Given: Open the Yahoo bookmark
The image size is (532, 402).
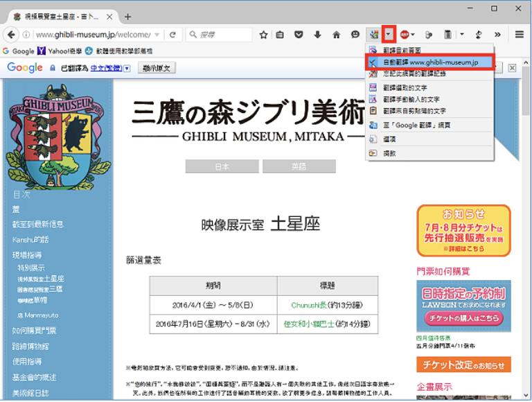Looking at the screenshot, I should pyautogui.click(x=60, y=51).
